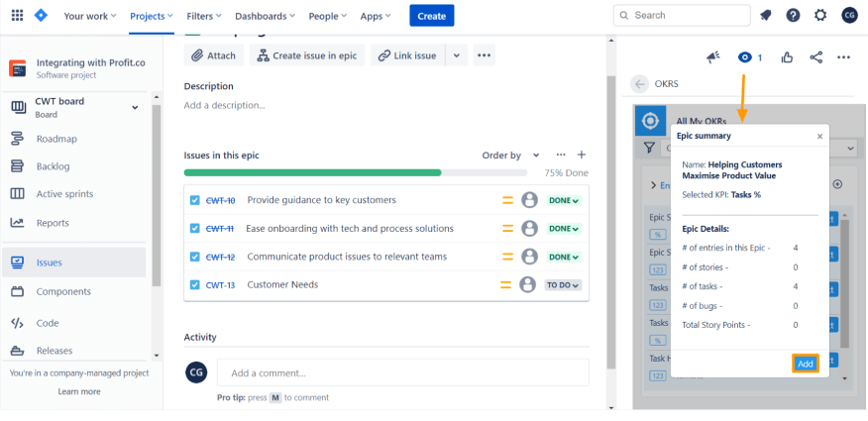Screen dimensions: 868x421
Task: Open DONE status dropdown for CWT-10
Action: (564, 200)
